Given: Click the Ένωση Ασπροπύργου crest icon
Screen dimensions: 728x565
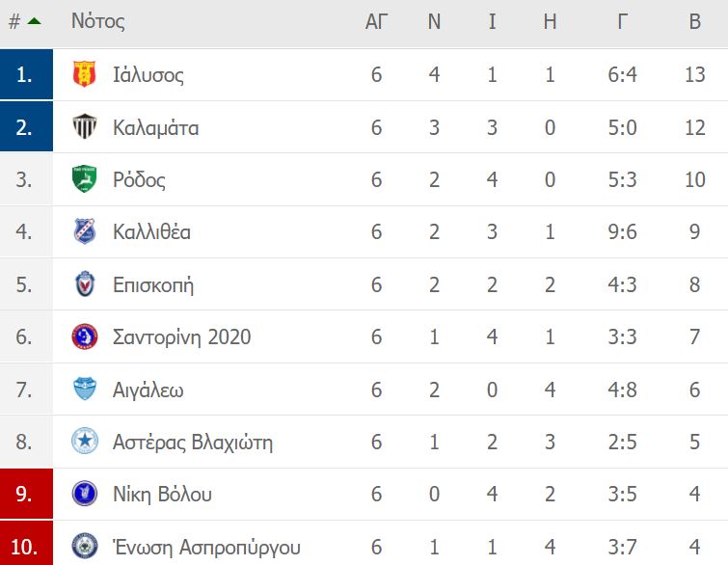Looking at the screenshot, I should [85, 546].
